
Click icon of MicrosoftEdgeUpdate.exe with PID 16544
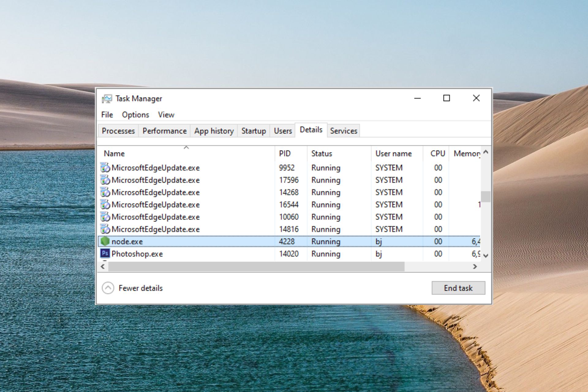105,205
